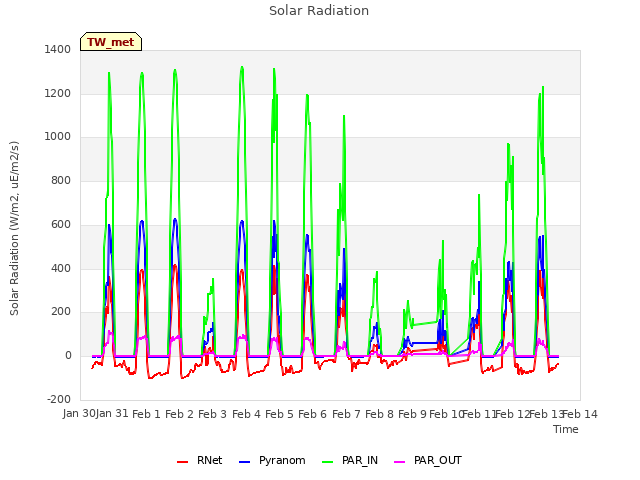
Task: Click the PAR_IN peak on Feb 4
Action: 242,67
